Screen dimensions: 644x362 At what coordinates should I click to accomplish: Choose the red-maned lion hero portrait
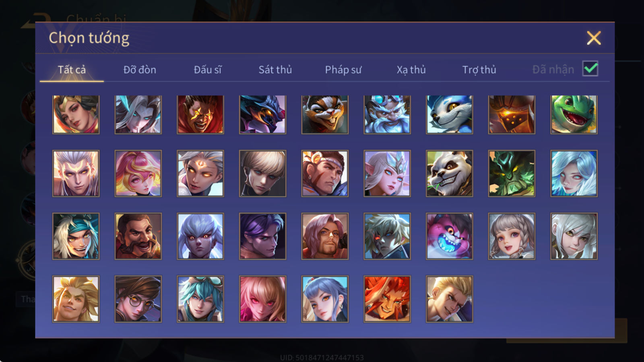click(x=387, y=299)
